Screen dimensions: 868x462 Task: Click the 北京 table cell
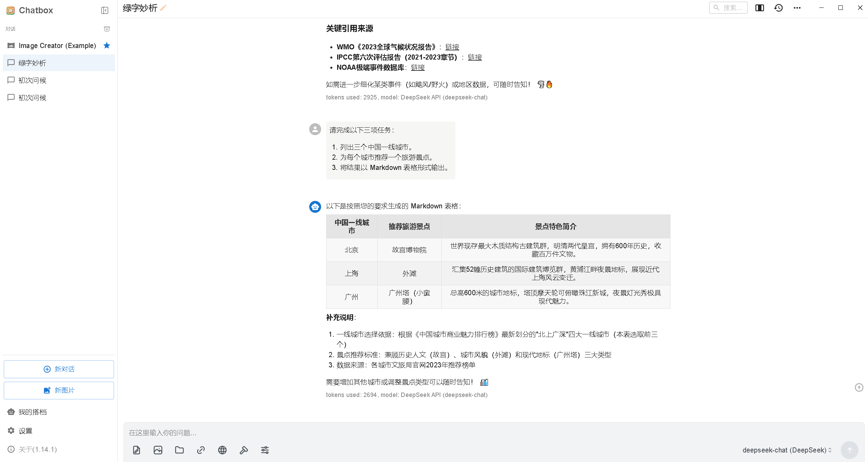click(351, 250)
